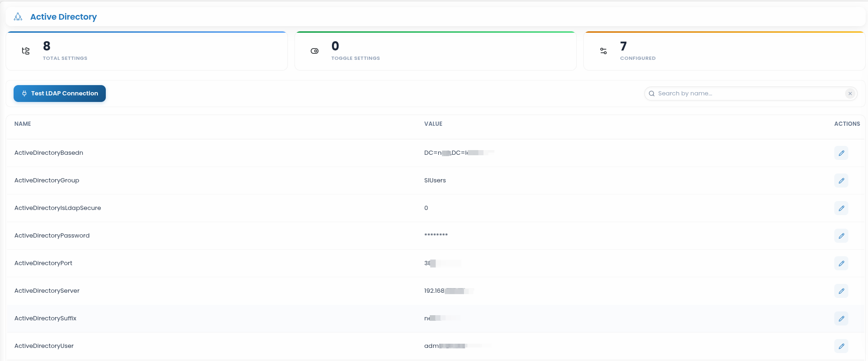Image resolution: width=868 pixels, height=361 pixels.
Task: Edit the ActiveDirectorySuffix pencil icon
Action: point(841,318)
